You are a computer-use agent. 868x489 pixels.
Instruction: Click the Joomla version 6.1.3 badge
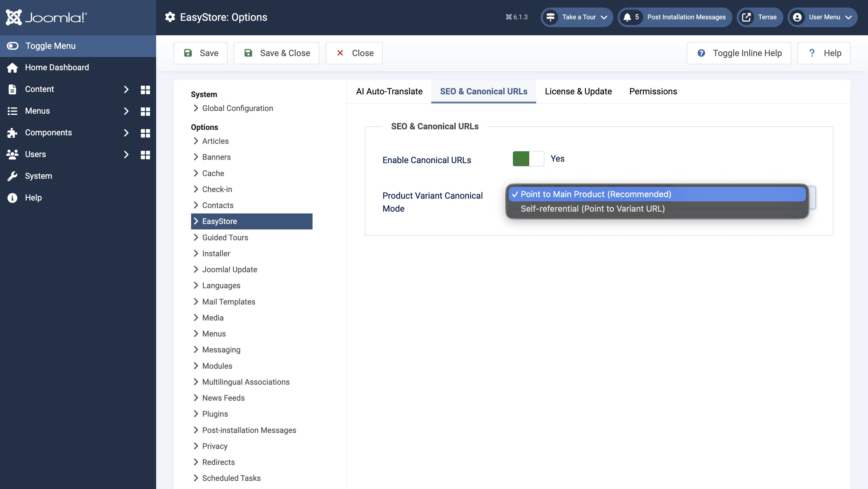517,17
